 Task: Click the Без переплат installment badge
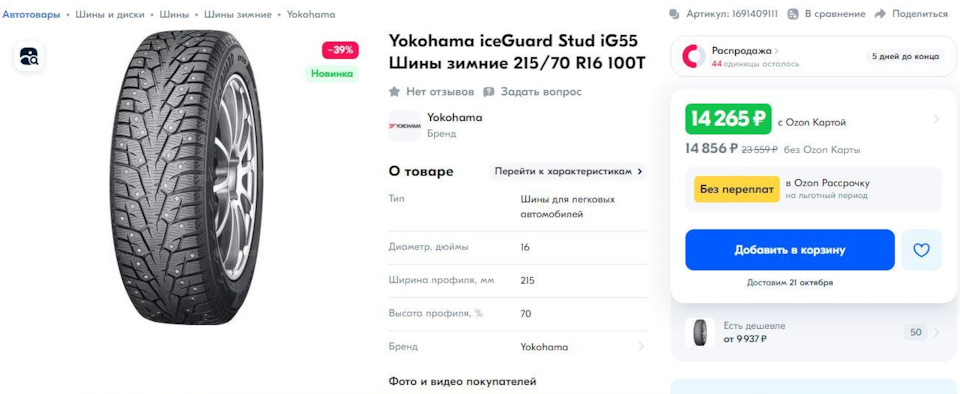pos(737,189)
